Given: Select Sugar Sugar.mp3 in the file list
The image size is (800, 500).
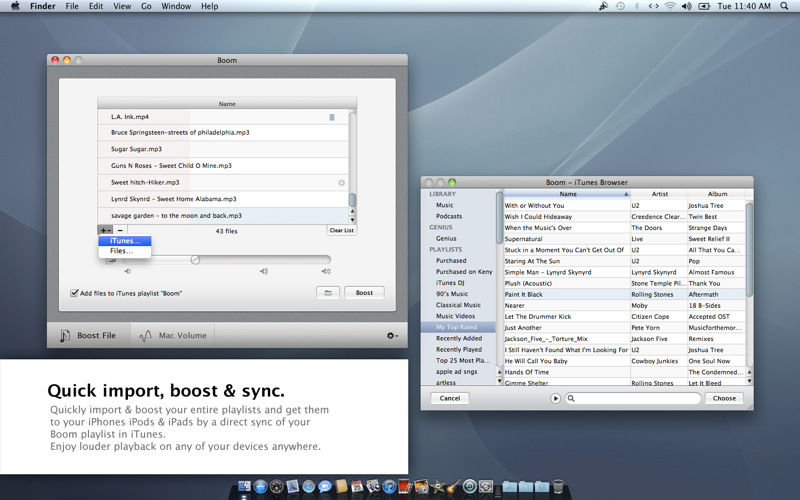Looking at the screenshot, I should [x=223, y=149].
